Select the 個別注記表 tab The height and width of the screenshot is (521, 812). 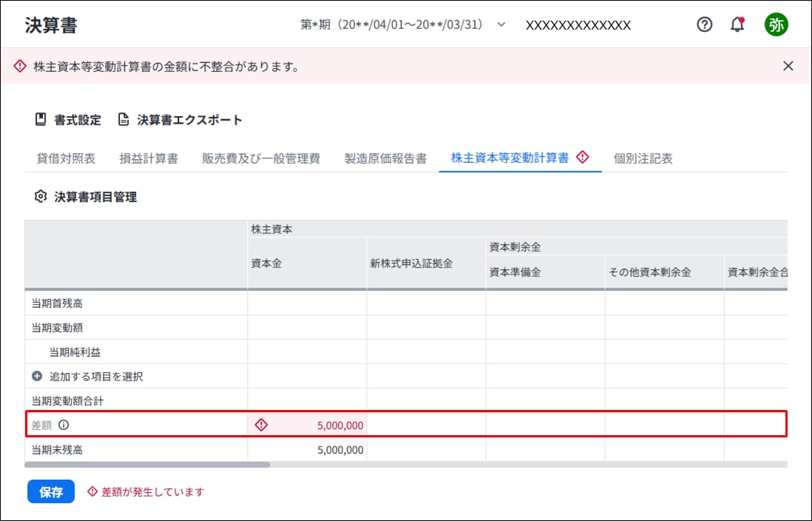643,158
